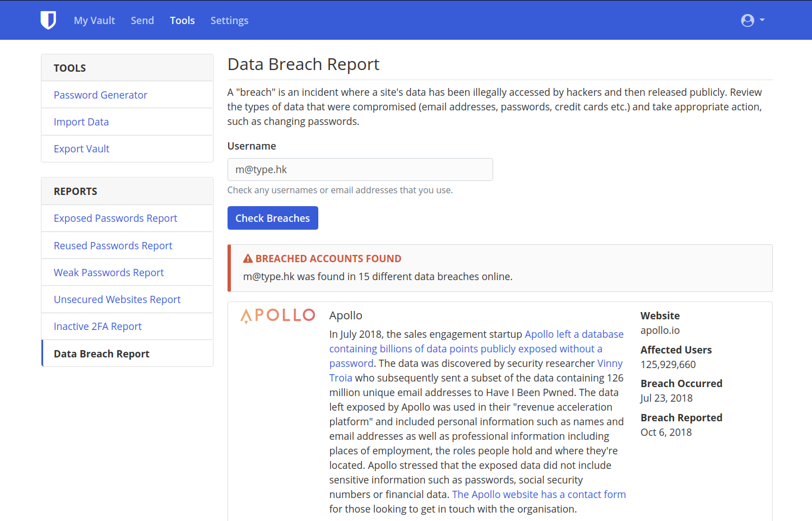Screen dimensions: 812x521
Task: Click breach reported date Oct 6, 2018
Action: tap(666, 432)
